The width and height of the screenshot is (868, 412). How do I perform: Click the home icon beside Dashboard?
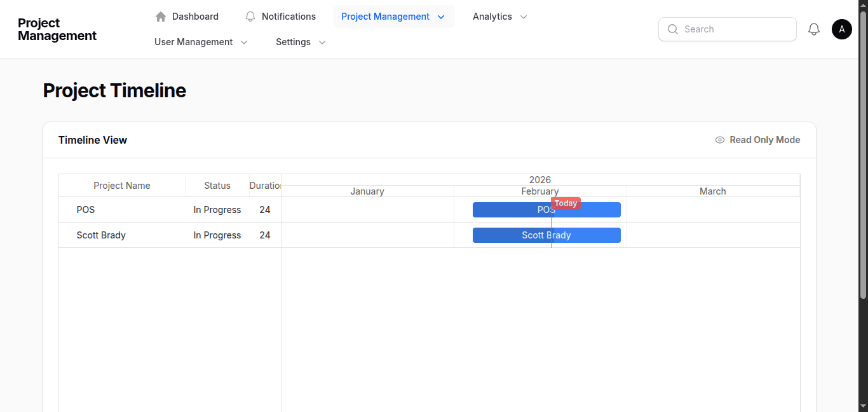point(160,16)
